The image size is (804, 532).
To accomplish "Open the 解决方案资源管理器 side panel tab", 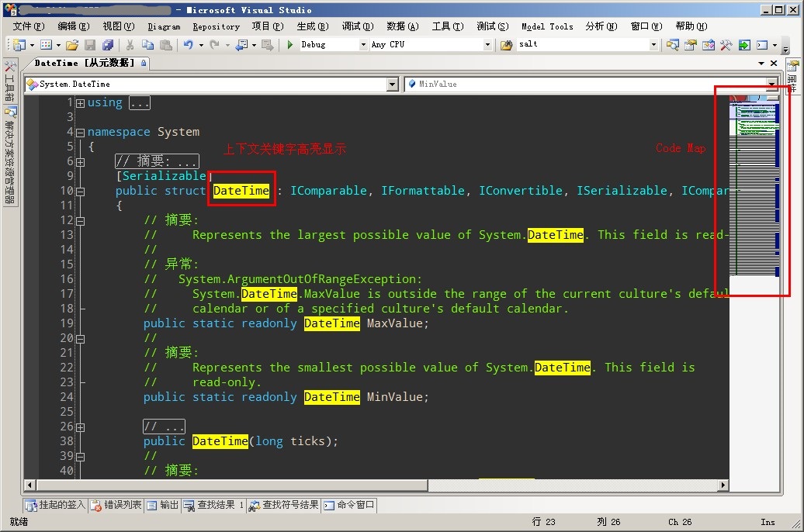I will coord(10,155).
